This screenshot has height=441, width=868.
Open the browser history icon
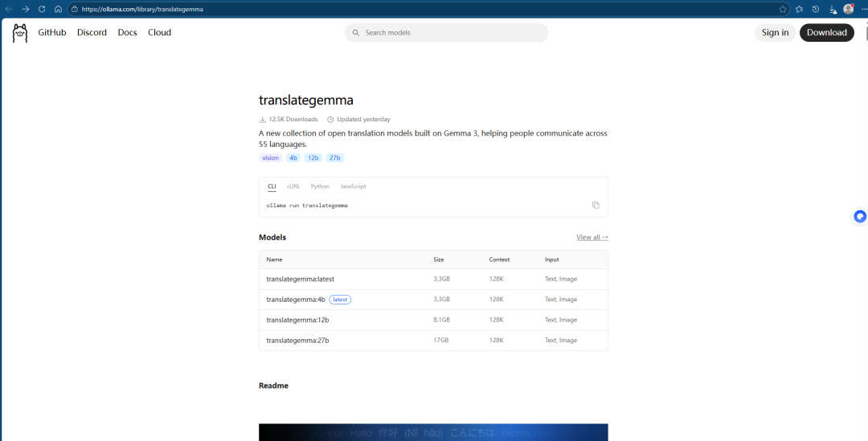tap(816, 9)
